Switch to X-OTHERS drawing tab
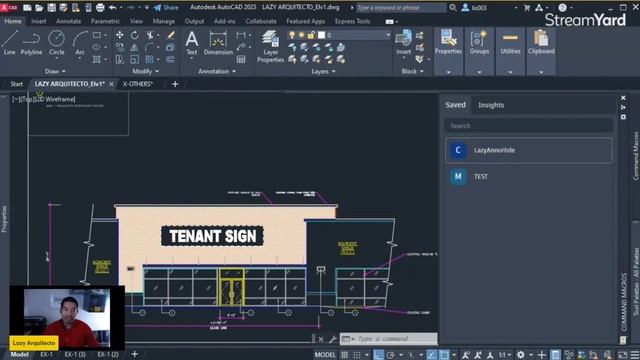 [138, 84]
